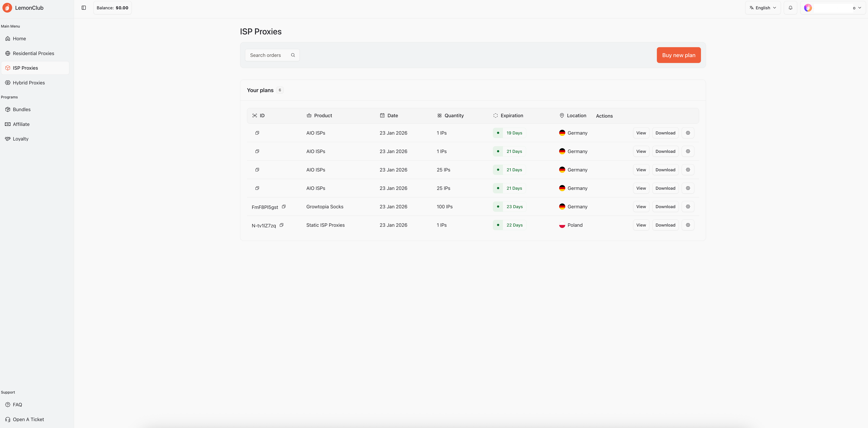Click the Your plans count badge 6
The width and height of the screenshot is (868, 428).
tap(280, 90)
